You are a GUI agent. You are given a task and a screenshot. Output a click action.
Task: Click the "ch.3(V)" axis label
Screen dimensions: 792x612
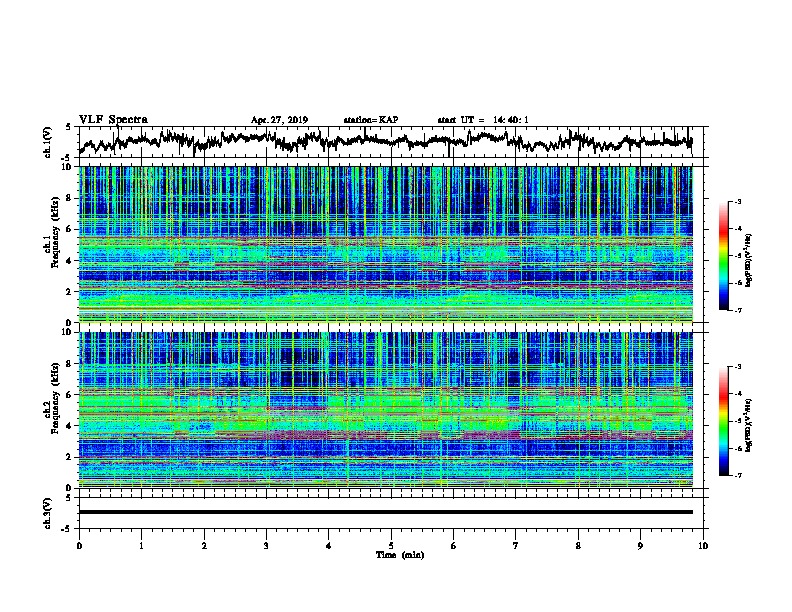[48, 513]
